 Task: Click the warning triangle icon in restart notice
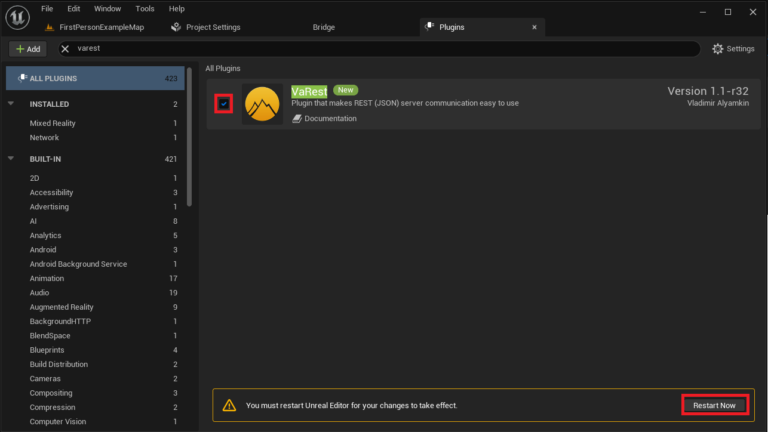[229, 405]
